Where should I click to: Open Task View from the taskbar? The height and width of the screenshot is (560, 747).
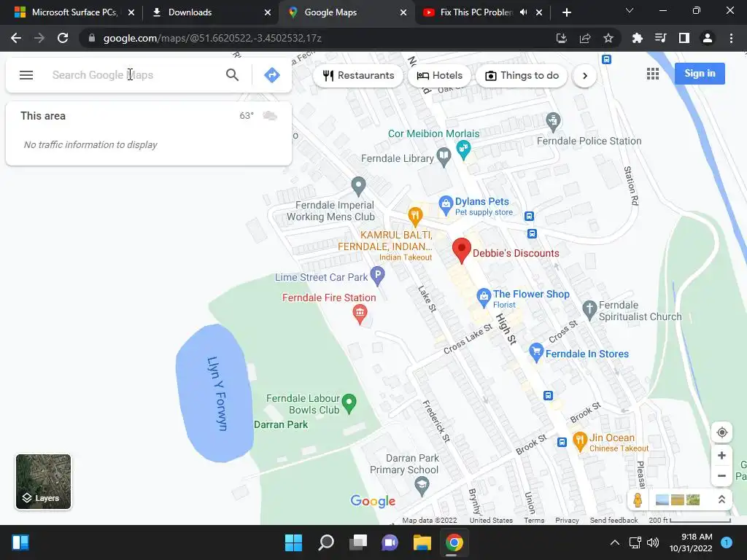point(357,542)
